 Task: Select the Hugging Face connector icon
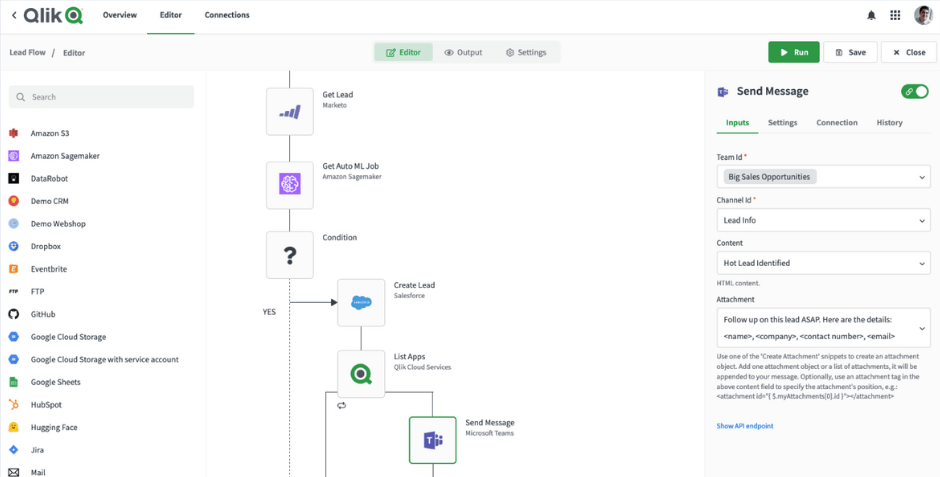14,427
